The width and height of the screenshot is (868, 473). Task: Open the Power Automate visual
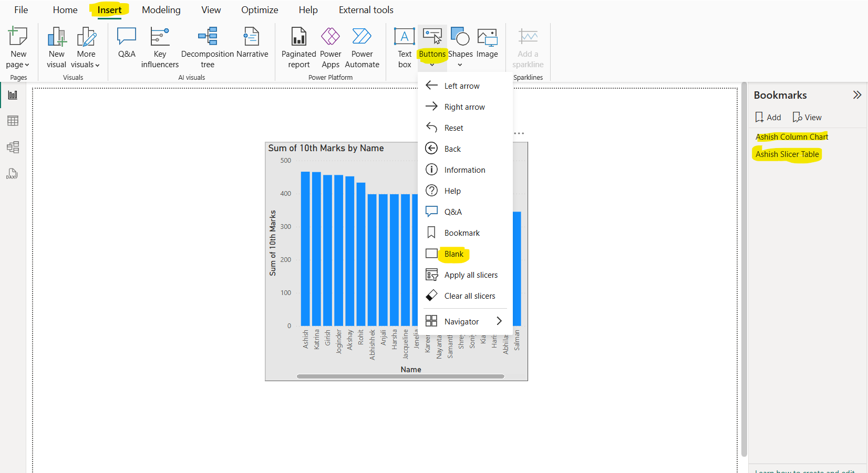[362, 48]
